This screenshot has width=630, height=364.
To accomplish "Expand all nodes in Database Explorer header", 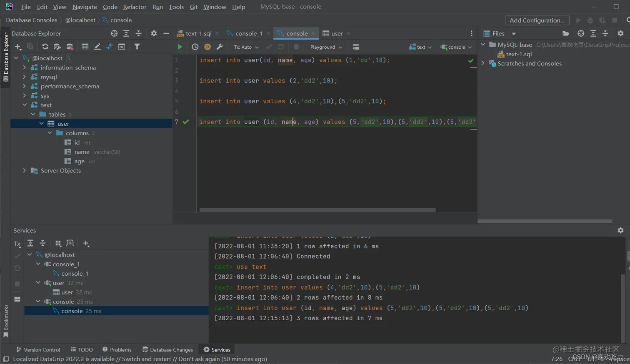I will [126, 33].
